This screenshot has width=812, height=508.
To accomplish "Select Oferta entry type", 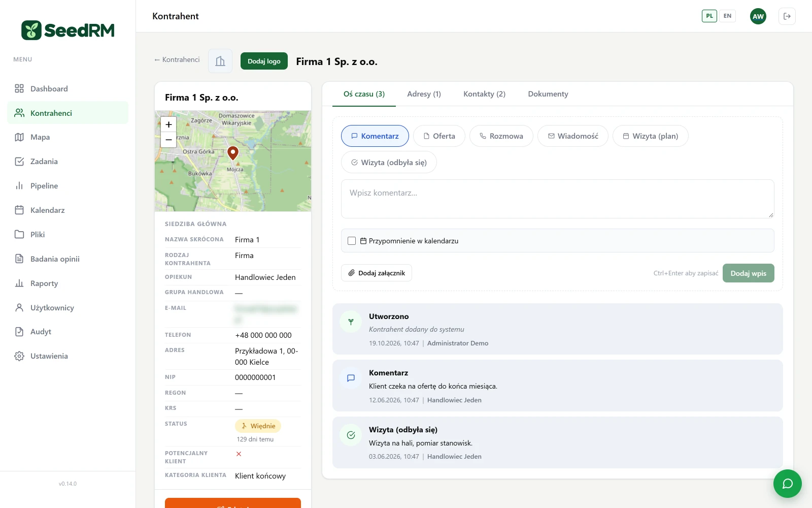I will 439,136.
